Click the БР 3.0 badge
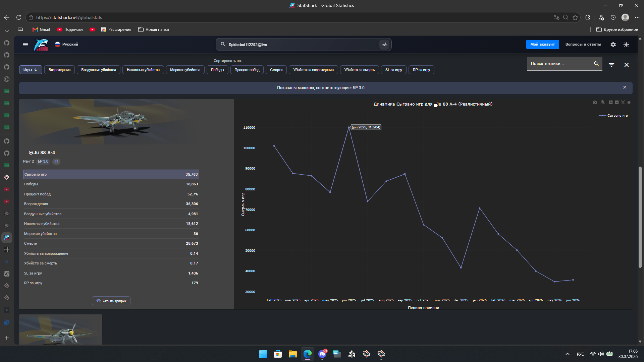Image resolution: width=644 pixels, height=362 pixels. pyautogui.click(x=43, y=162)
